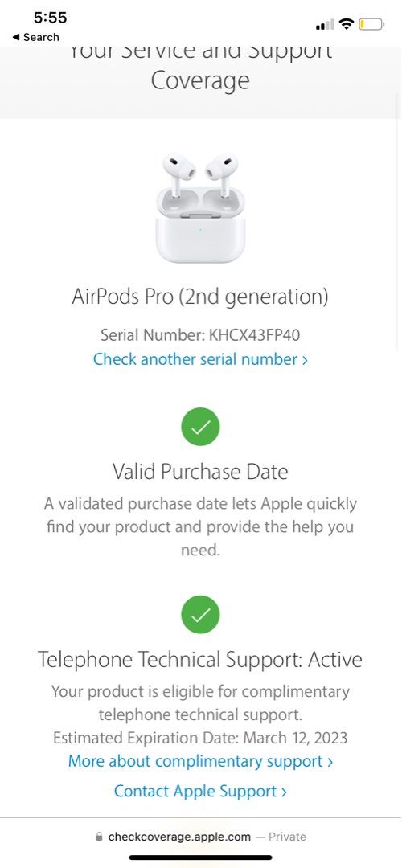Tap the Private label in address bar

(287, 837)
